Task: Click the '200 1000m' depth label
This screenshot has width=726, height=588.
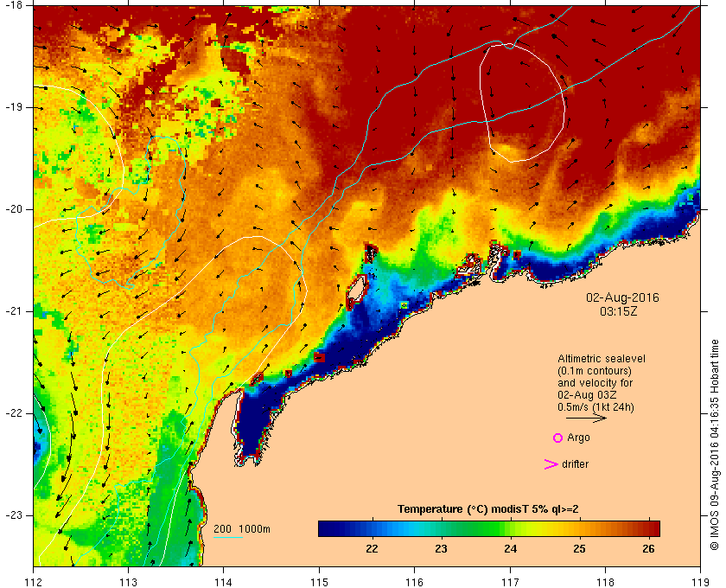Action: coord(242,529)
